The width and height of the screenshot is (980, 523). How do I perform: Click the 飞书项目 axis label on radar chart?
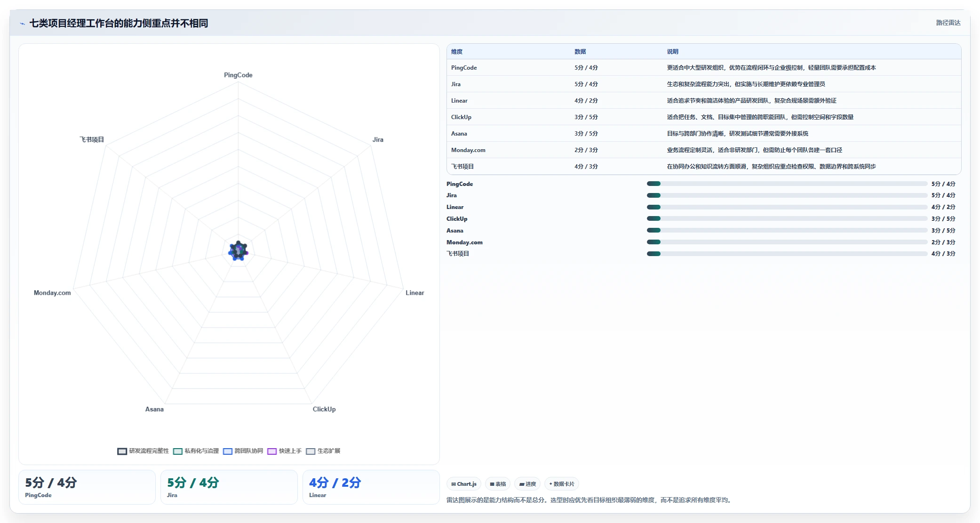(92, 140)
